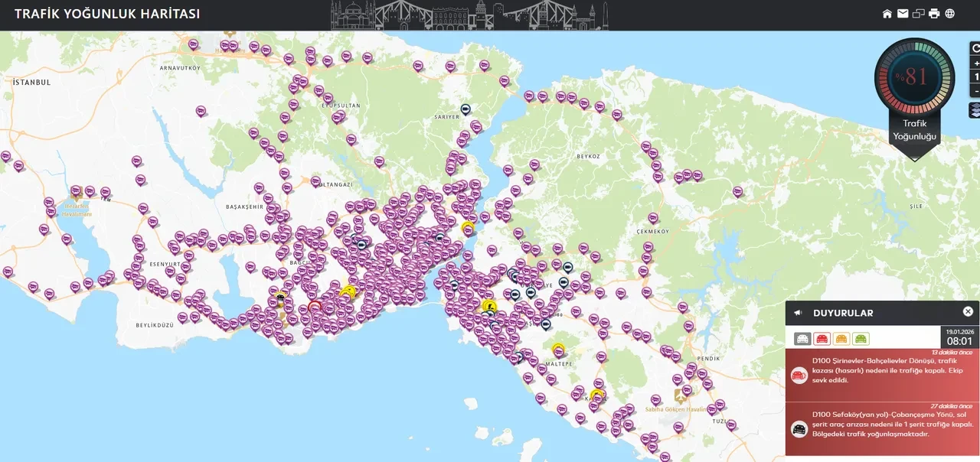
Task: Click the refresh icon above zoom controls
Action: (x=975, y=47)
